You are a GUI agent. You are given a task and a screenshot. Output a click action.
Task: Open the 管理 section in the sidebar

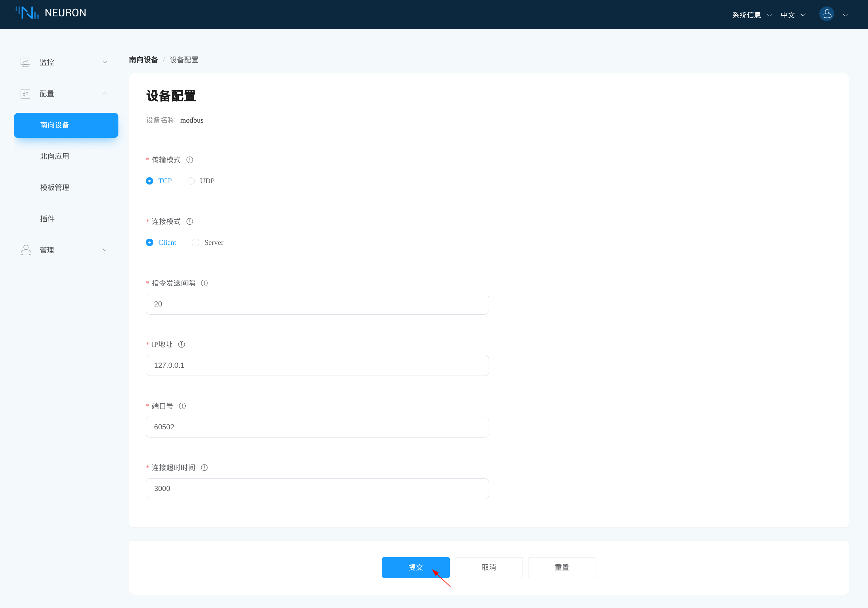[x=47, y=250]
